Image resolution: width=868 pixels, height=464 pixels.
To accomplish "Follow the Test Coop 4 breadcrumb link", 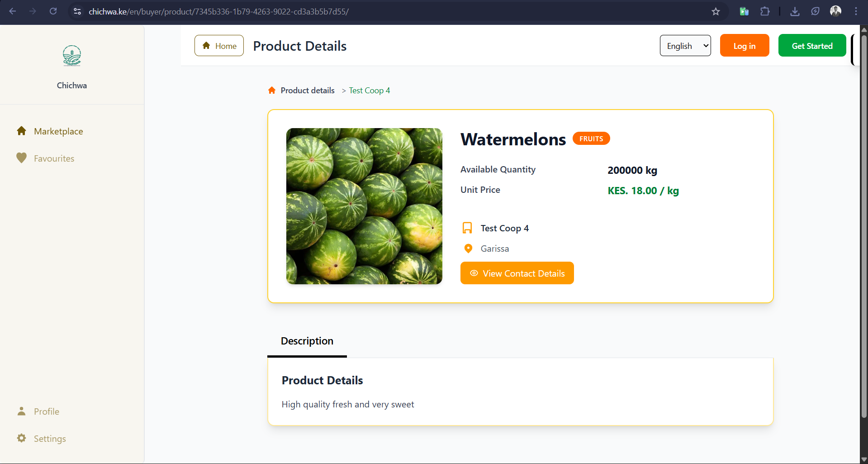I will coord(369,91).
